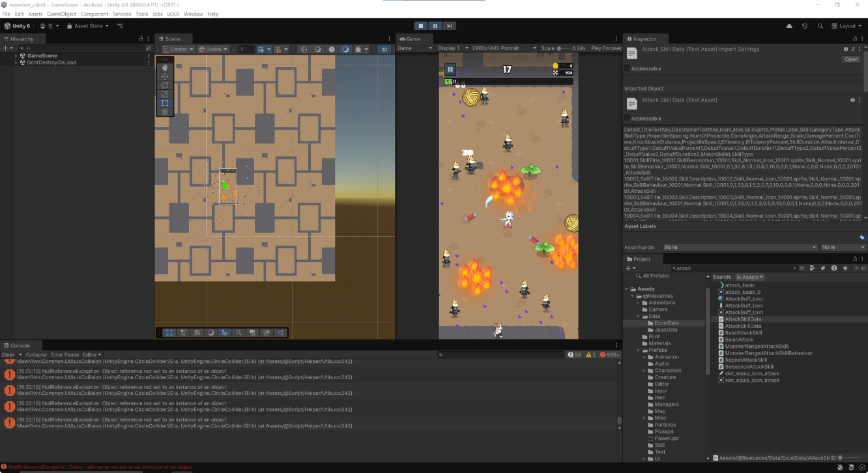Clear the Console log
Screen dimensions: 868x473
coord(8,355)
